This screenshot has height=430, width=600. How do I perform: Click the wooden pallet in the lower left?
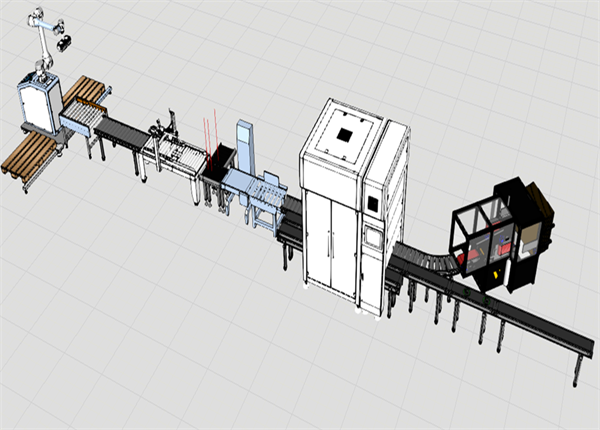click(28, 156)
